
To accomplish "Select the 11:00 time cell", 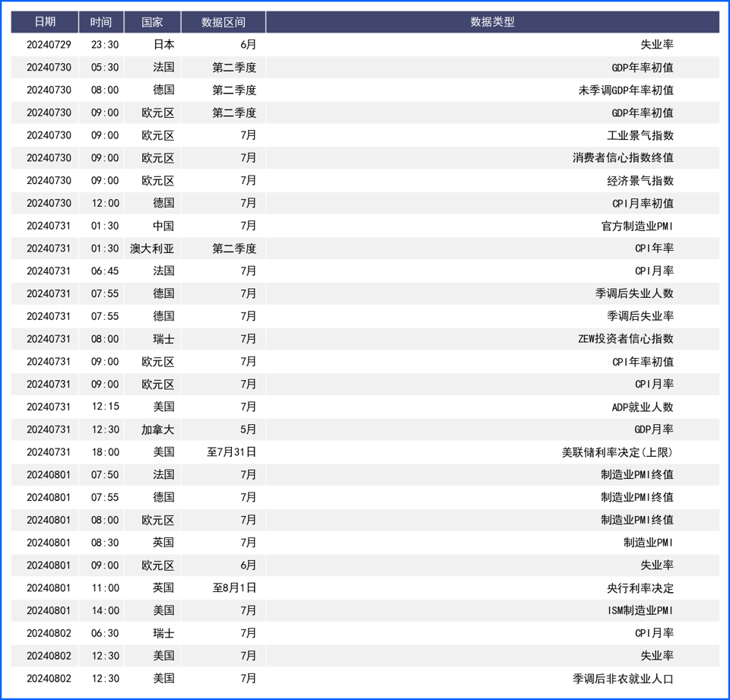I will pyautogui.click(x=105, y=588).
